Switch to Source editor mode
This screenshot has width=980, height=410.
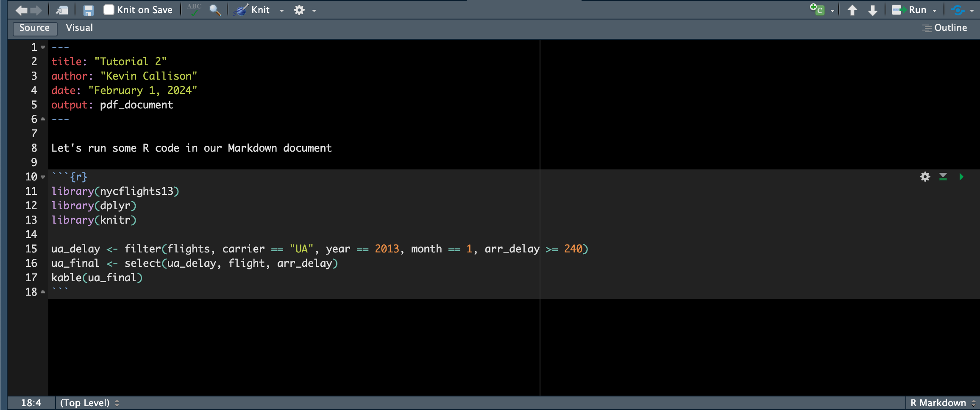coord(34,28)
